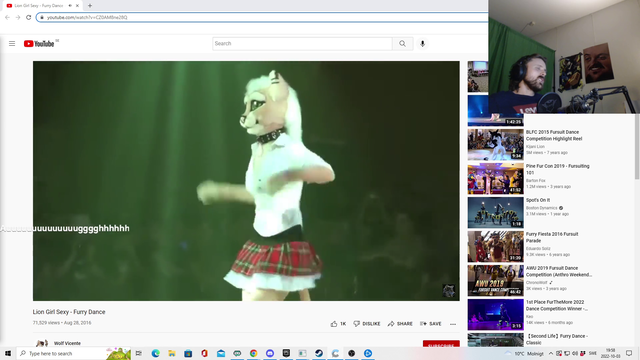
Task: Open Pine Fur Con 2019 thumbnail
Action: [x=496, y=178]
